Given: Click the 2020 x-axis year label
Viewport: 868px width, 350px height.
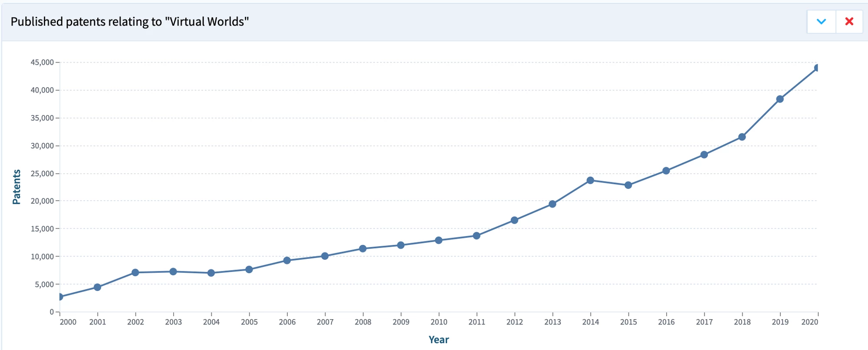Looking at the screenshot, I should coord(810,322).
